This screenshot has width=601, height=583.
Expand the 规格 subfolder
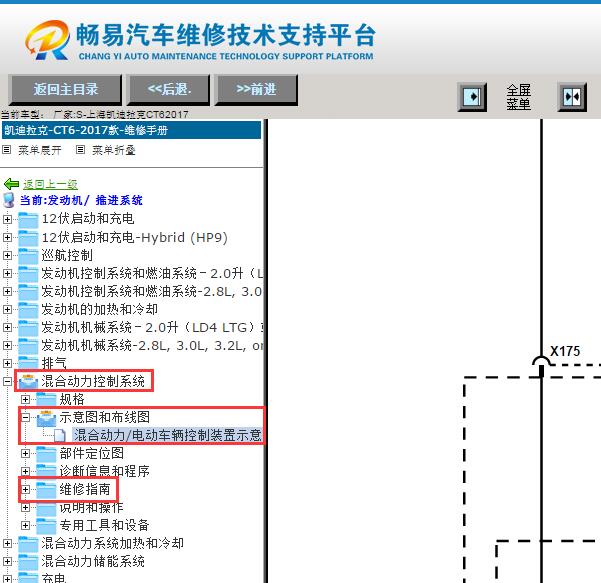pos(25,399)
